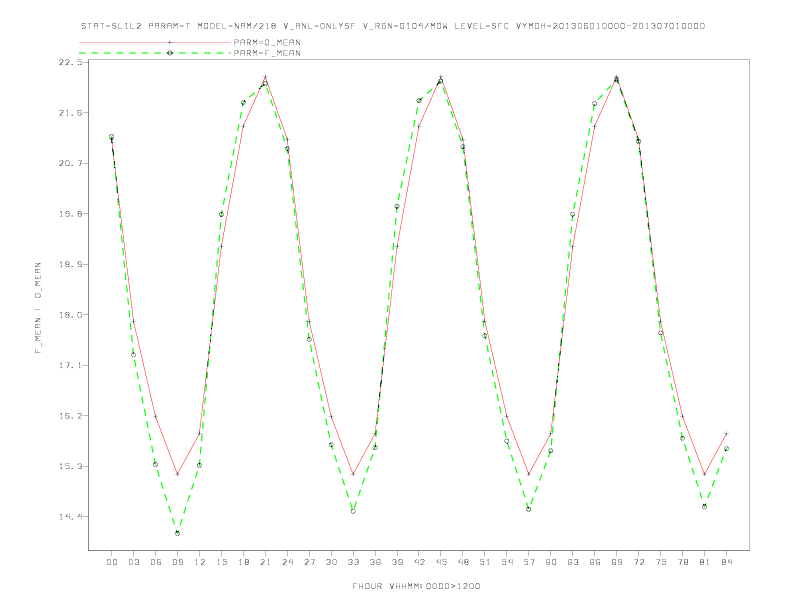792x612 pixels.
Task: Click the x-axis tick label 06
Action: pyautogui.click(x=156, y=562)
